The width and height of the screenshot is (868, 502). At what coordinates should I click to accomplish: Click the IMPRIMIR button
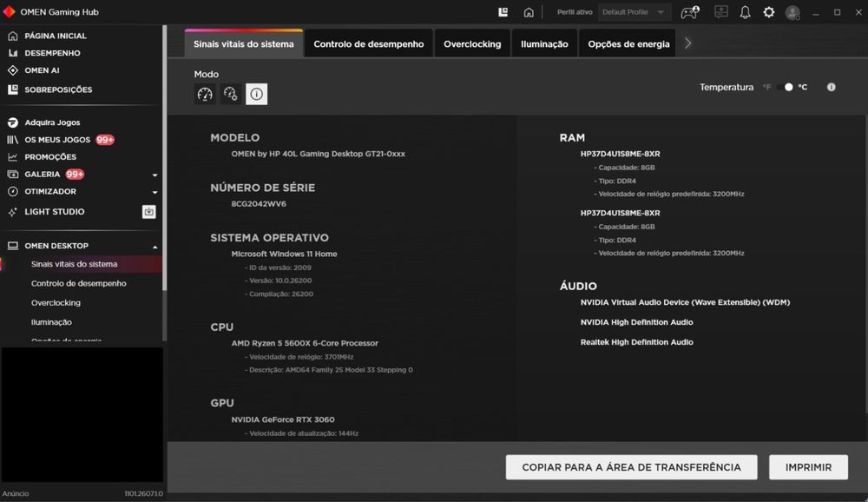[808, 467]
